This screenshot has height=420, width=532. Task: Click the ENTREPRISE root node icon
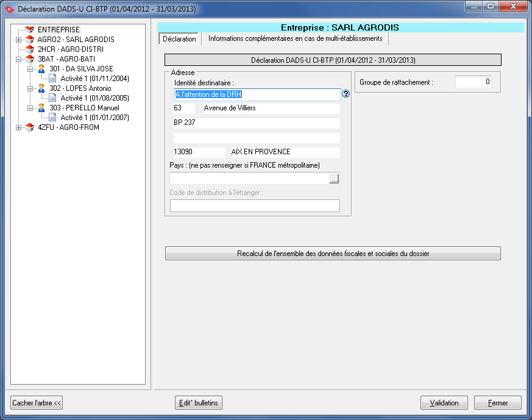click(x=29, y=29)
